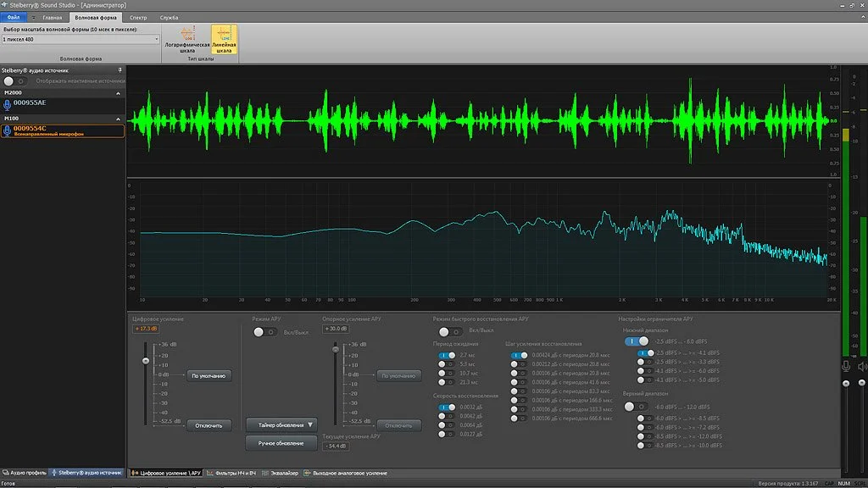Open the quick access toolbar customize arrow
Image resolution: width=868 pixels, height=488 pixels.
pyautogui.click(x=33, y=18)
